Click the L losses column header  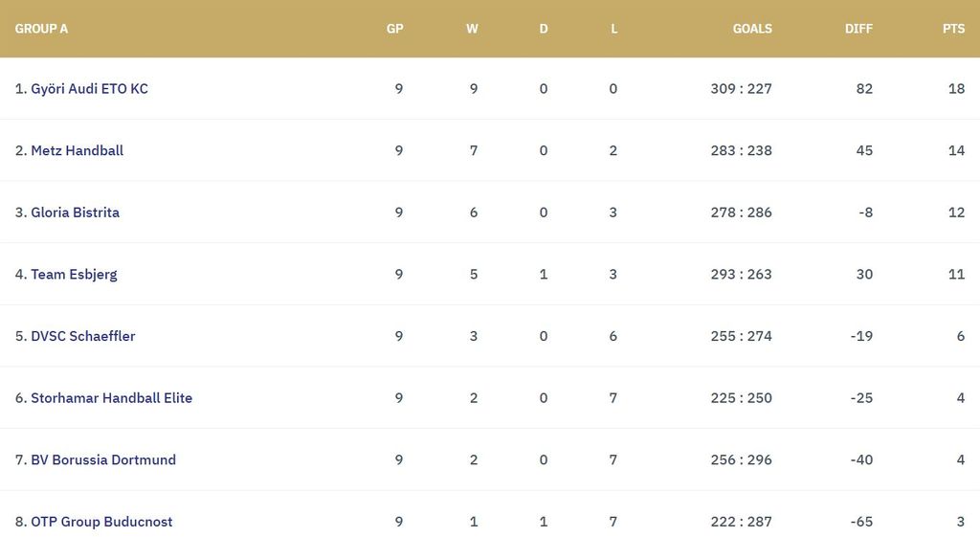613,29
